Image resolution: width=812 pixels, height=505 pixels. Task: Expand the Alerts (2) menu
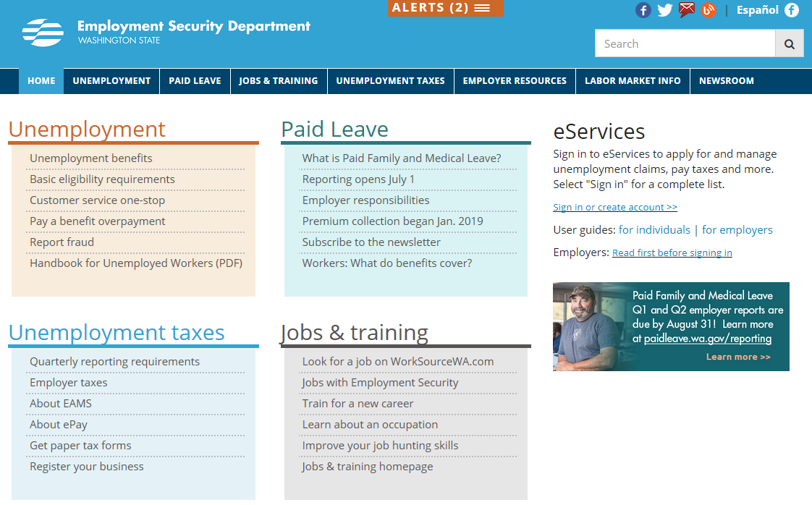[x=445, y=8]
